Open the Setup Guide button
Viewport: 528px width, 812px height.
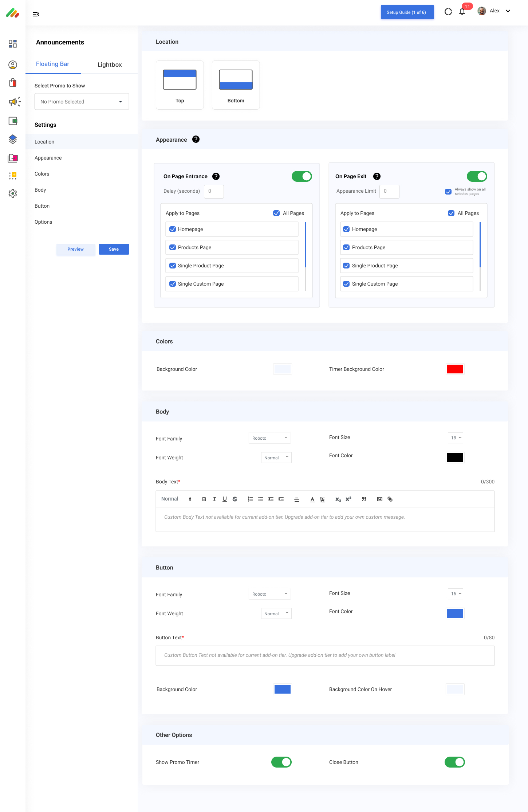coord(407,12)
